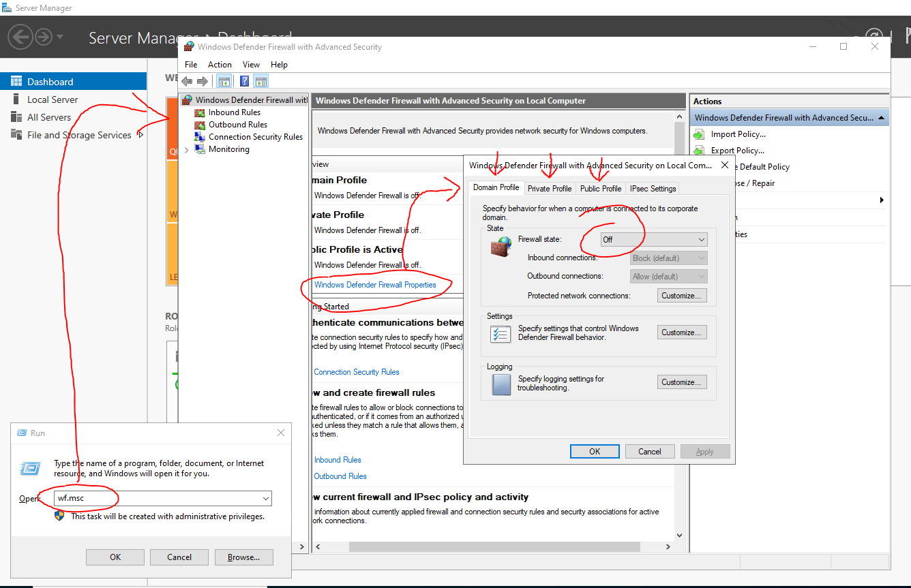Toggle Show/Hide Action Pane toolbar icon

tap(260, 82)
